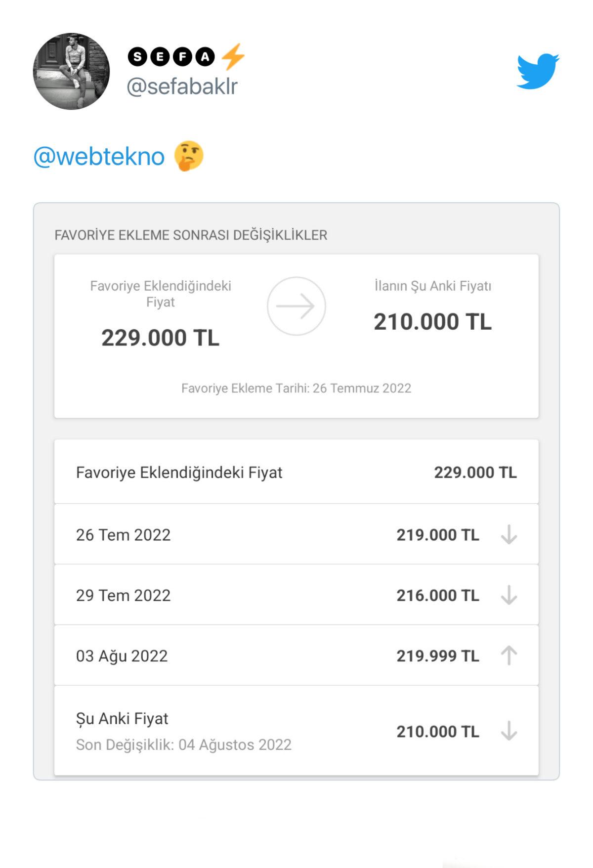
Task: Click up arrow next to 219.999 TL
Action: pyautogui.click(x=508, y=656)
